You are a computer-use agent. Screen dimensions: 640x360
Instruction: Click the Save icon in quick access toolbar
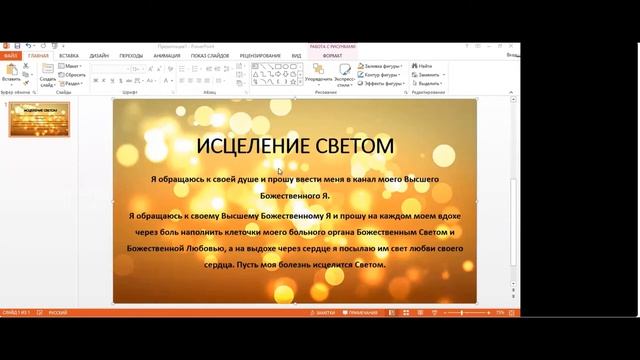click(17, 46)
